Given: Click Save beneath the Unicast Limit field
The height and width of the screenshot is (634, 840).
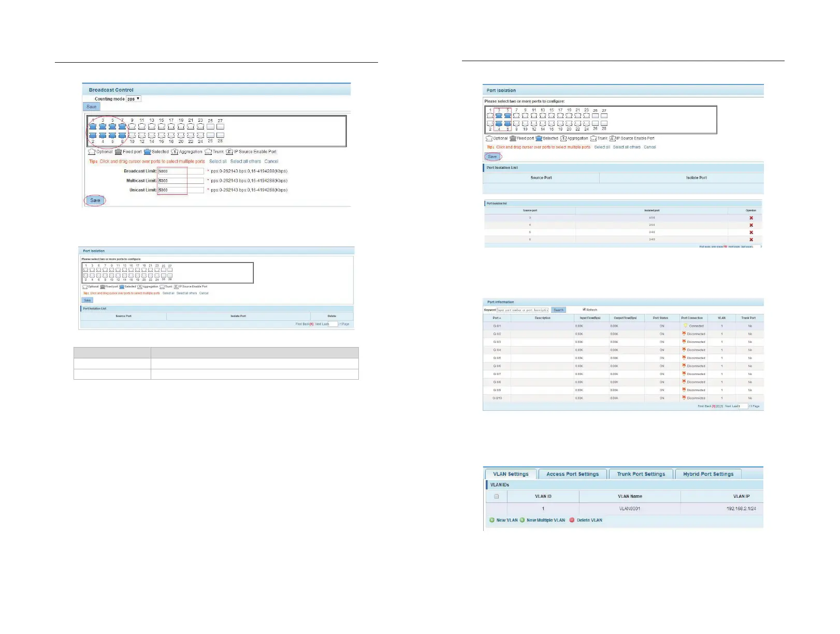Looking at the screenshot, I should click(95, 200).
